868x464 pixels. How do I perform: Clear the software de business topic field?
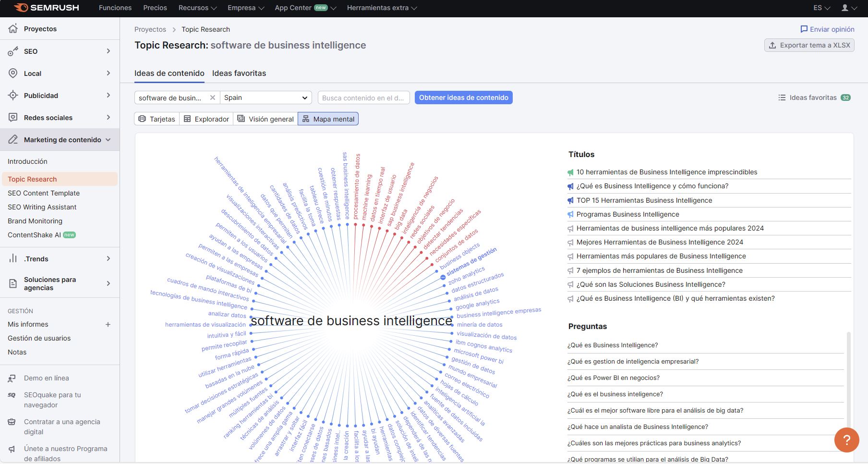click(x=213, y=98)
